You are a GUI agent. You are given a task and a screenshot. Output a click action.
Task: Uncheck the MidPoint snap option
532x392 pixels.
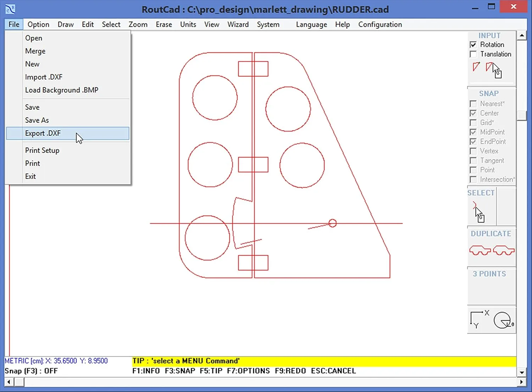pyautogui.click(x=473, y=132)
